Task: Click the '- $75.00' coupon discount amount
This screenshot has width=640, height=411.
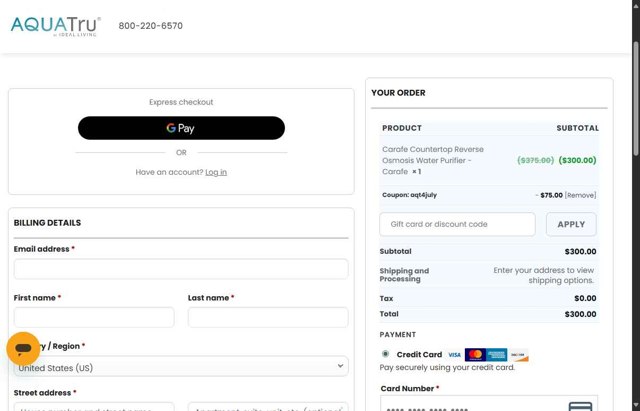Action: [x=549, y=195]
